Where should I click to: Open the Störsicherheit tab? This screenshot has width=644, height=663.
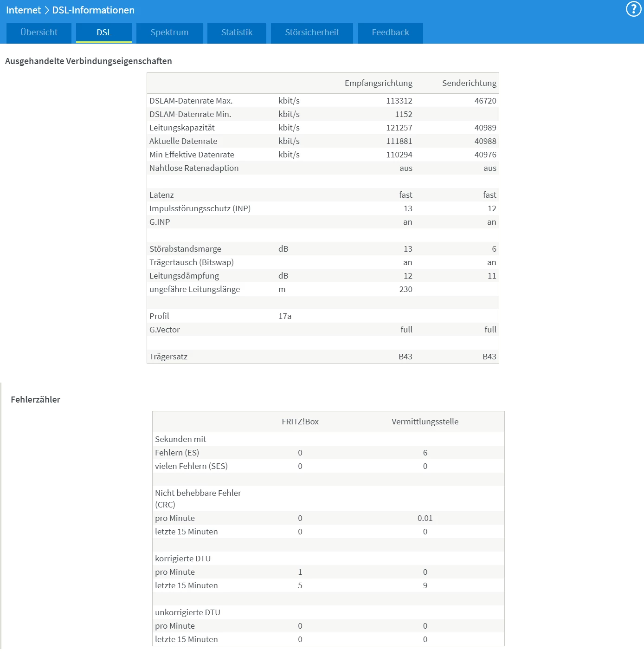[x=312, y=32]
